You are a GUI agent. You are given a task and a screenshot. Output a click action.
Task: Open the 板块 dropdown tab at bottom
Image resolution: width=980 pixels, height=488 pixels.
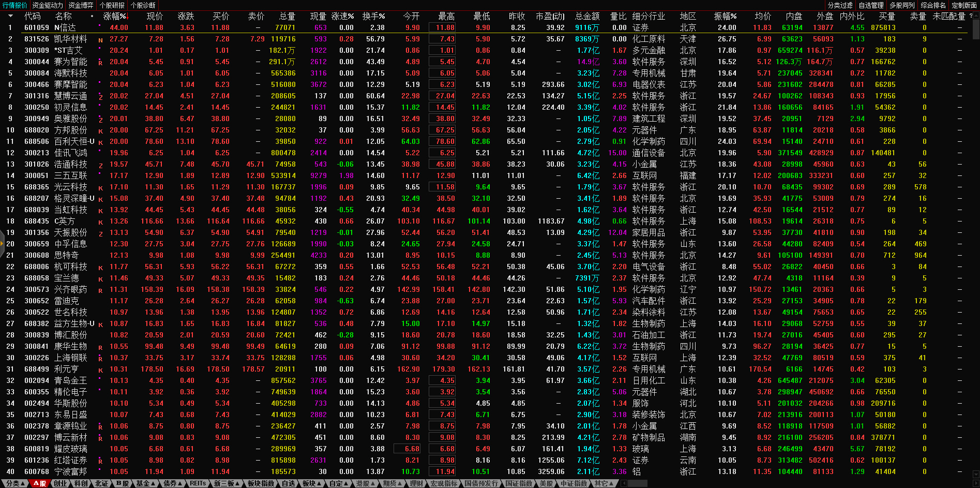pos(311,483)
